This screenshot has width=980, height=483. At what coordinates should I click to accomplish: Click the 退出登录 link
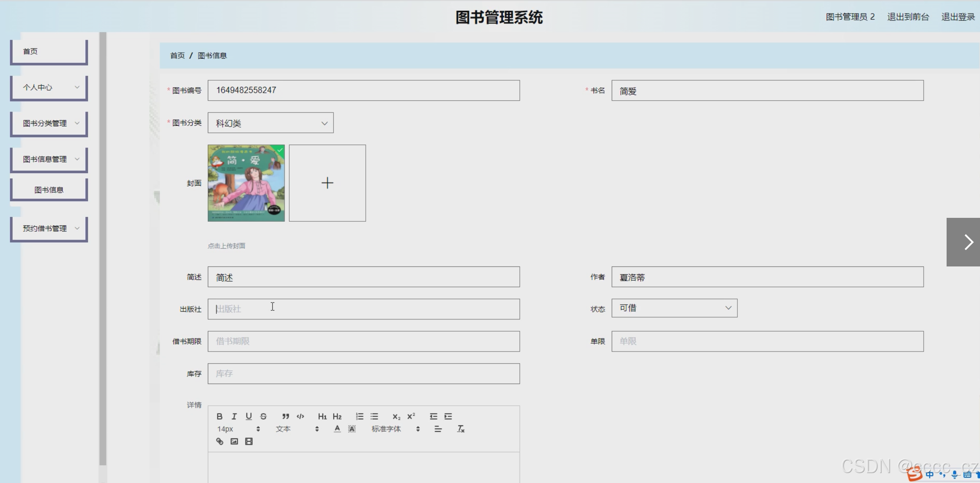[x=958, y=17]
